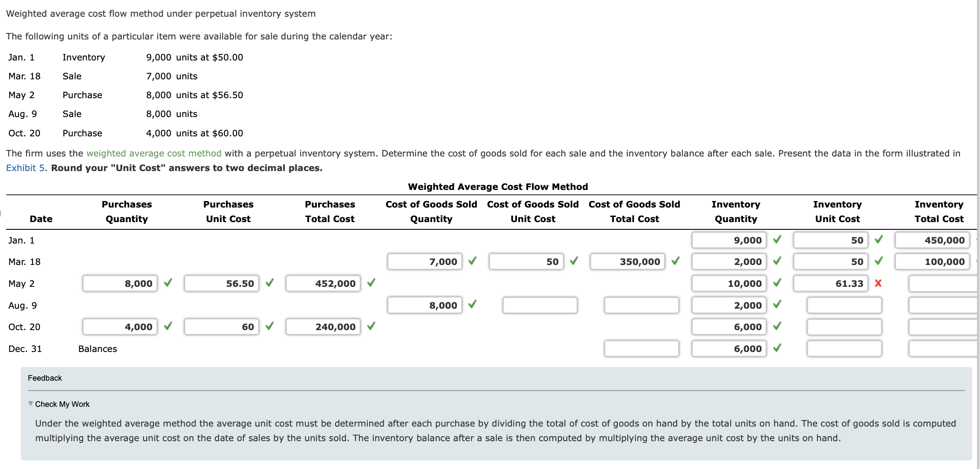Click the Dec. 31 inventory quantity field 6,000
The width and height of the screenshot is (980, 469).
(729, 349)
